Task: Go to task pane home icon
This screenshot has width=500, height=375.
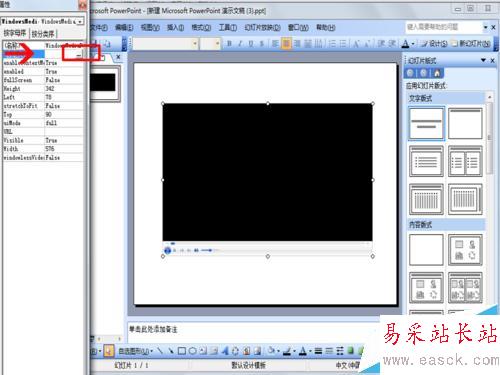Action: 437,73
